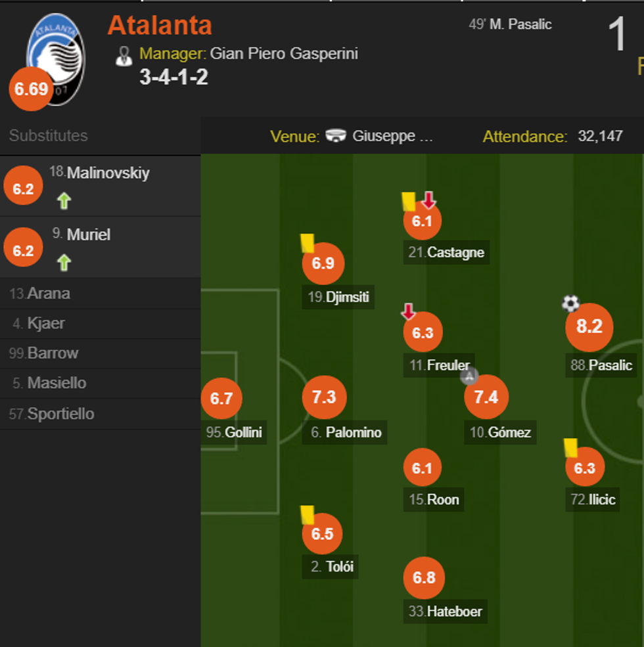Click the assist badge on Gómez
Image resolution: width=644 pixels, height=647 pixels.
pos(469,376)
